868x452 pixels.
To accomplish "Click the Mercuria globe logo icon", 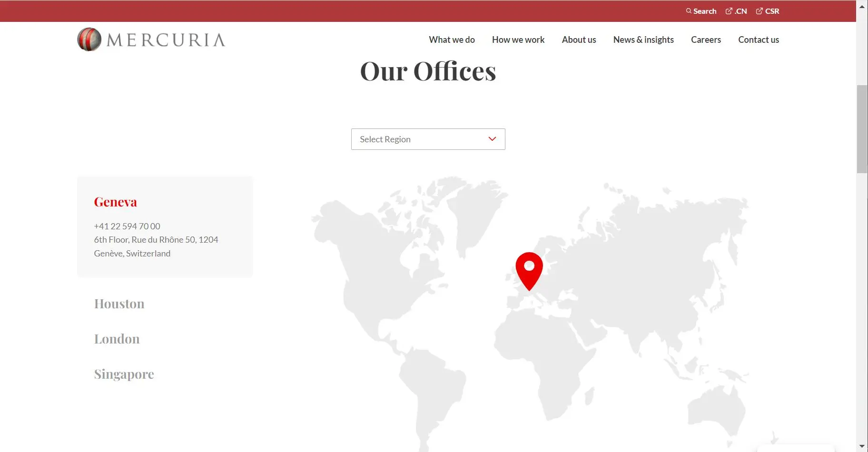I will [x=89, y=39].
